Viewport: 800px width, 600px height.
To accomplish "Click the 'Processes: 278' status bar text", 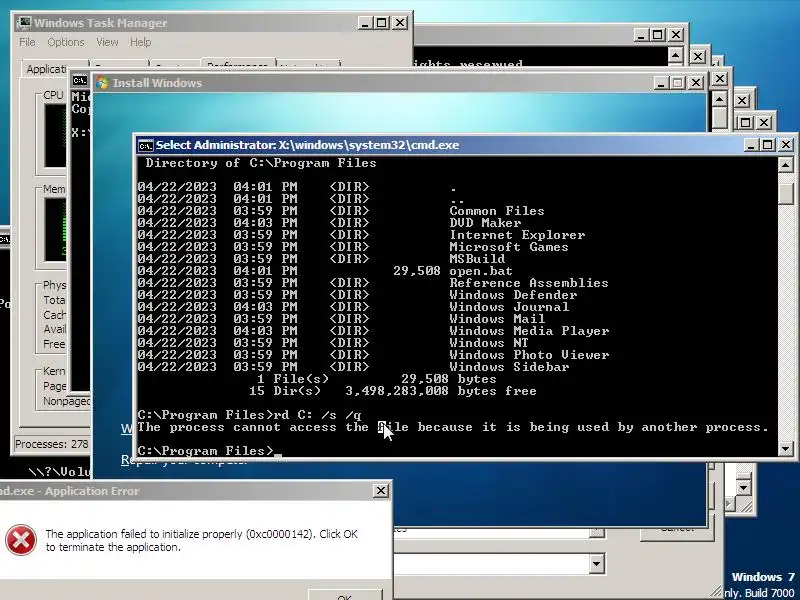I will 51,444.
